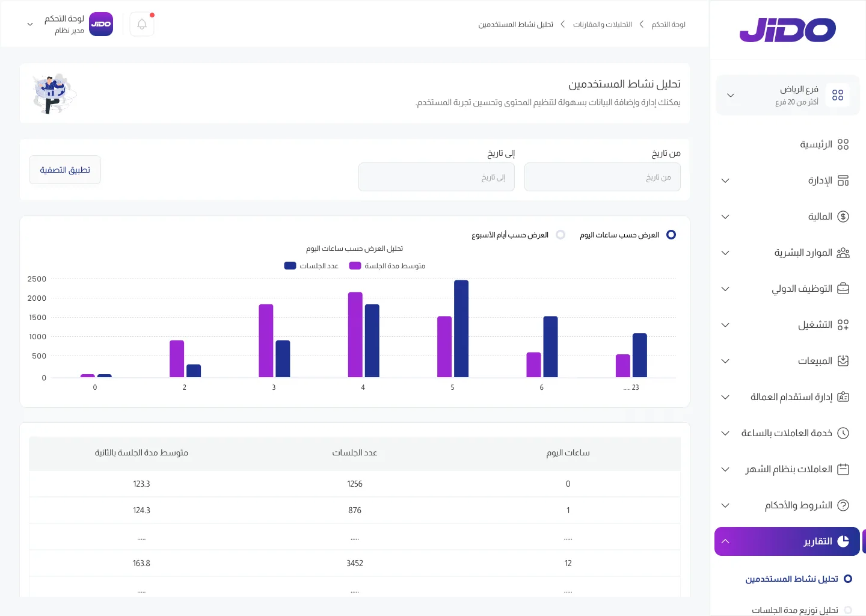Click the تحليل نشاط المستخدمين breadcrumb
The width and height of the screenshot is (866, 616).
516,25
